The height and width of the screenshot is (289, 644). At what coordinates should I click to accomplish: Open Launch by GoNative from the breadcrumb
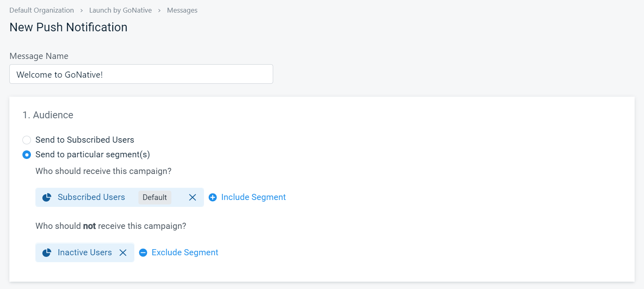point(120,10)
